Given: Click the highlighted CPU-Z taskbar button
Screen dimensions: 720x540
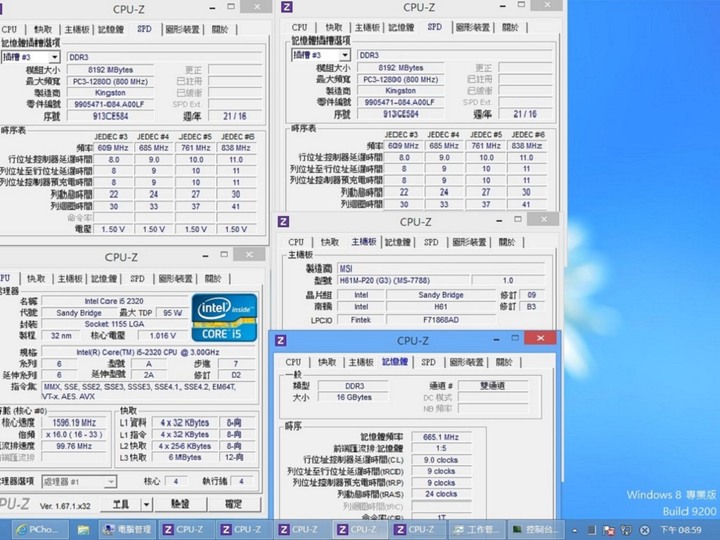Looking at the screenshot, I should click(x=362, y=529).
